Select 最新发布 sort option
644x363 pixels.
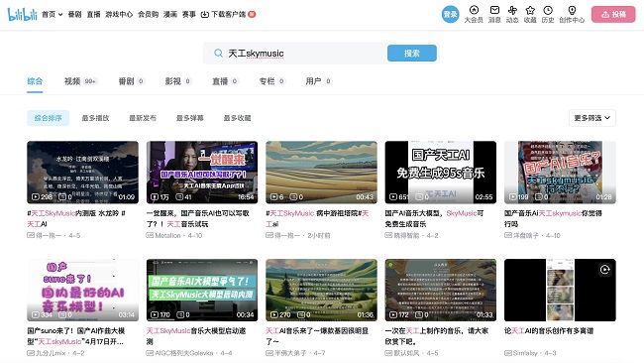tap(143, 118)
